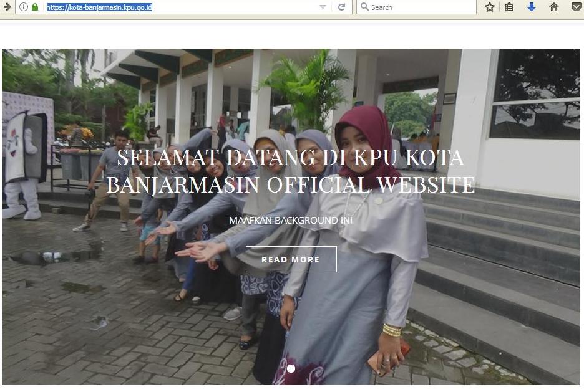Focus the Search input field
The image size is (584, 392).
tap(416, 7)
